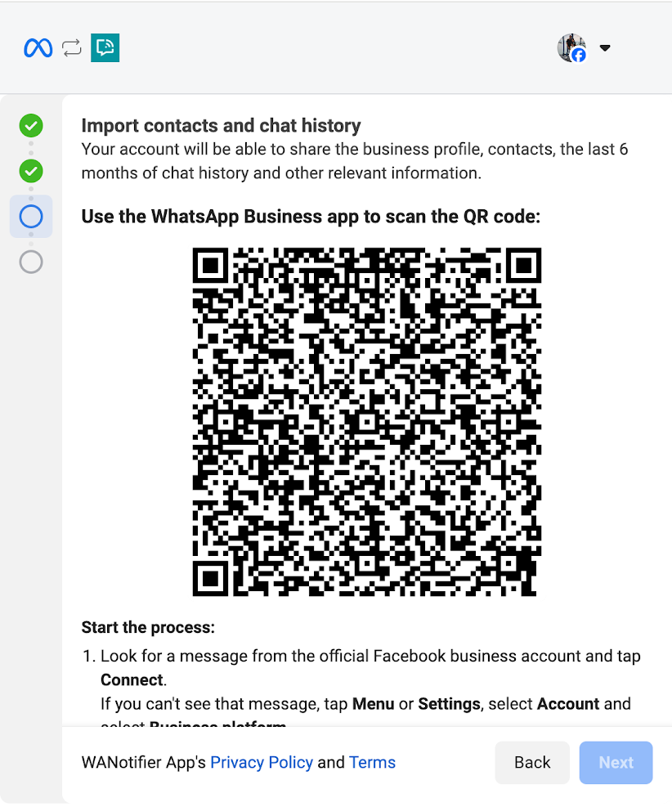672x807 pixels.
Task: Click the Start the process heading
Action: point(148,627)
